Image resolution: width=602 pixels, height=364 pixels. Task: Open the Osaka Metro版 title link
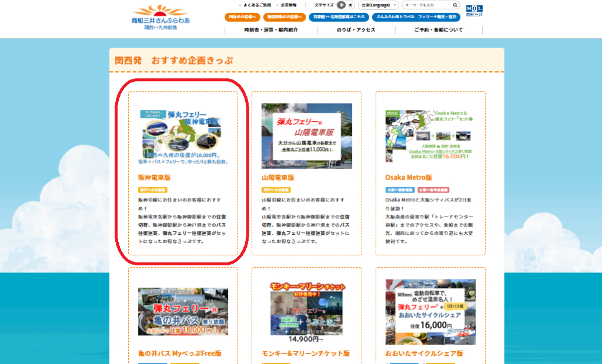point(409,177)
